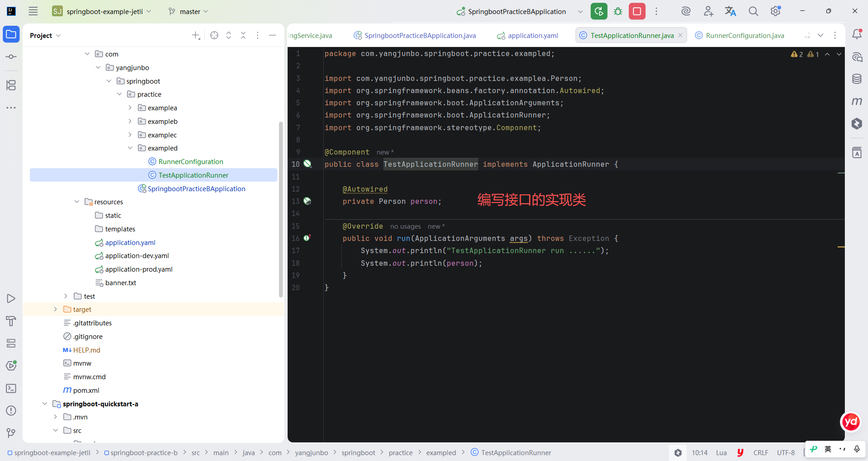
Task: Open the Git tool window
Action: [x=11, y=433]
